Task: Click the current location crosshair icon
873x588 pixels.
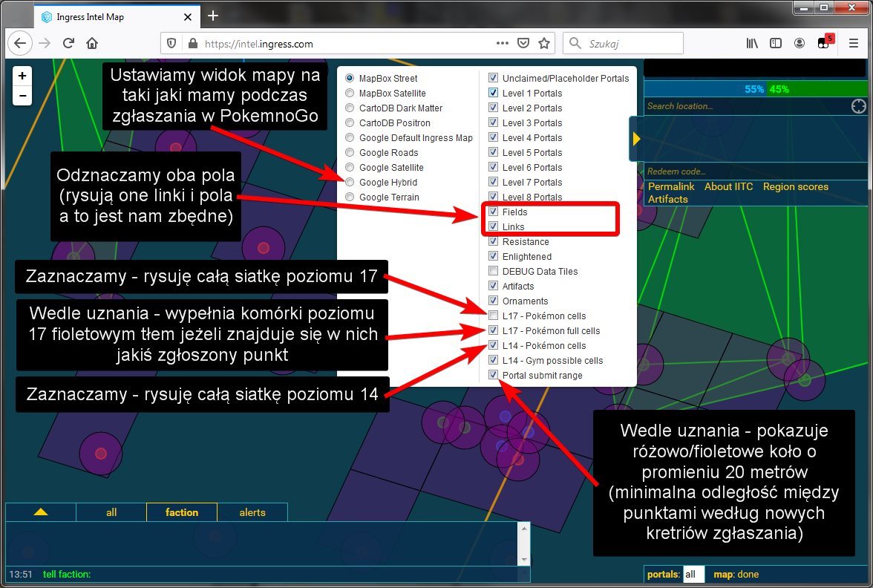Action: (x=858, y=105)
